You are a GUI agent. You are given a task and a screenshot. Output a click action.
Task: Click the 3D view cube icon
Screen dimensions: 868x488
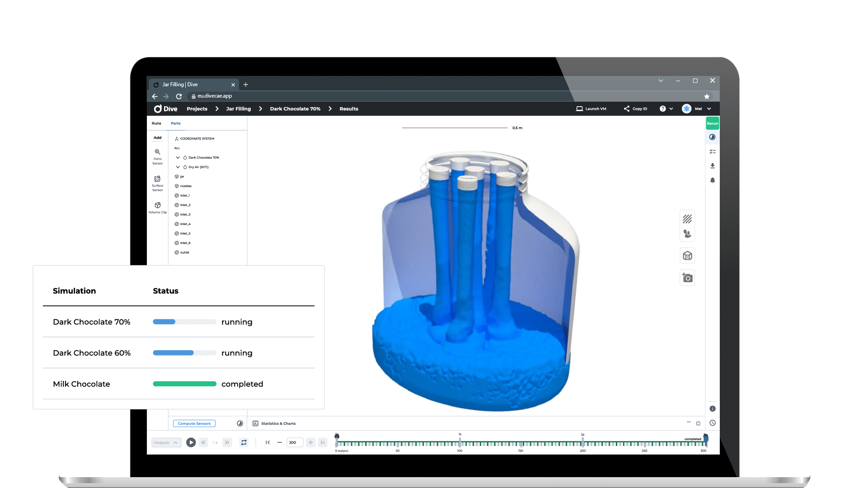[x=687, y=256]
